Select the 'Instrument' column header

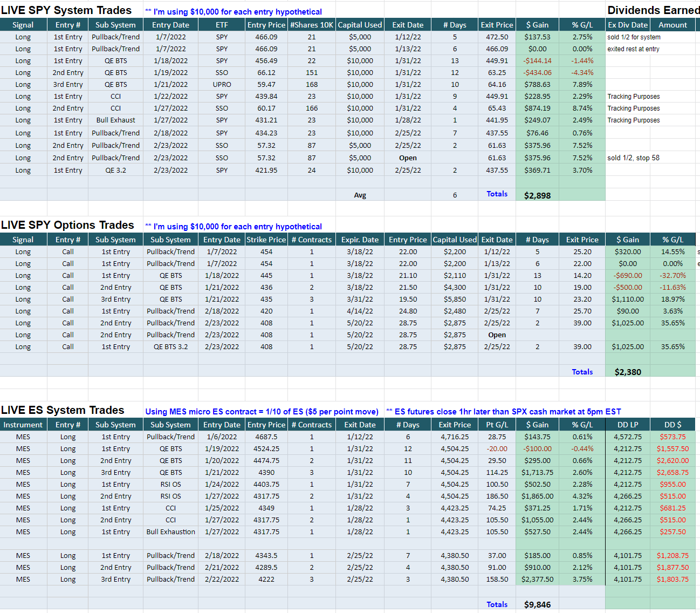tap(23, 425)
